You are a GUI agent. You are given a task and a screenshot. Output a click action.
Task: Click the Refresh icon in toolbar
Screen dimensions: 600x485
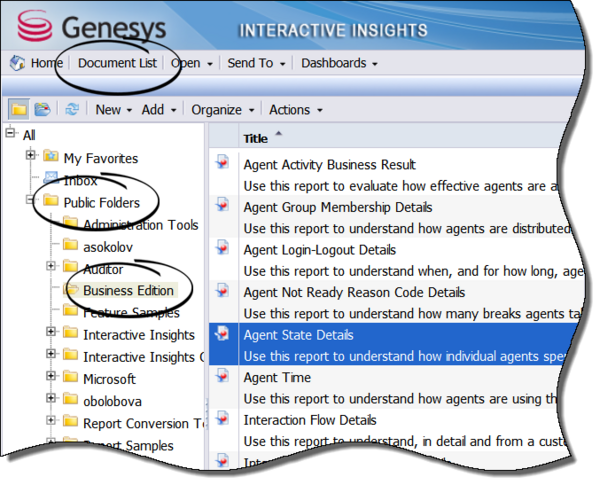click(72, 109)
